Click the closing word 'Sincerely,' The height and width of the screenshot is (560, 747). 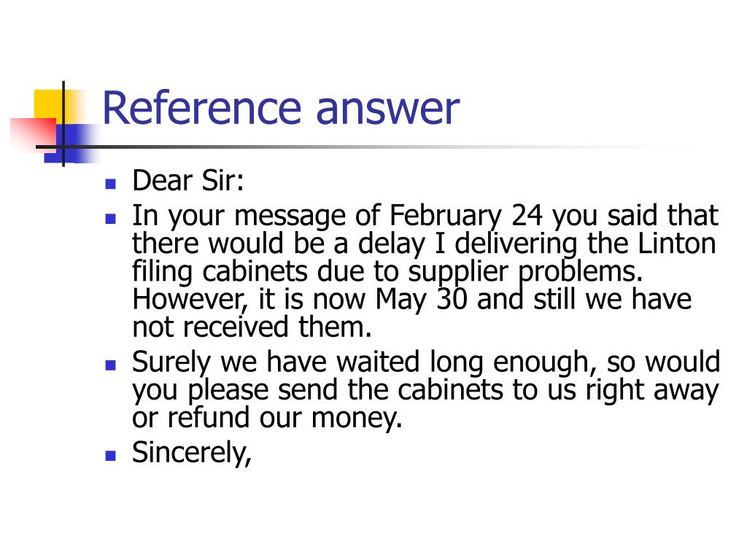(x=192, y=452)
